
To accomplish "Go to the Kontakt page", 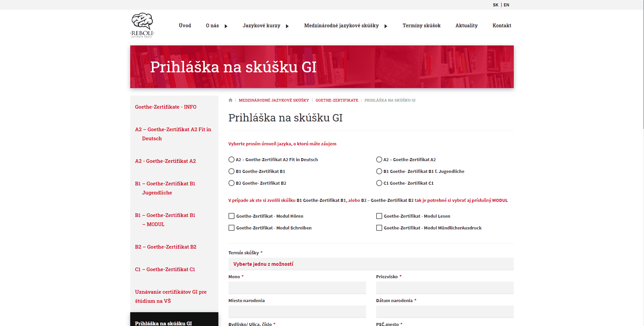I will [502, 26].
